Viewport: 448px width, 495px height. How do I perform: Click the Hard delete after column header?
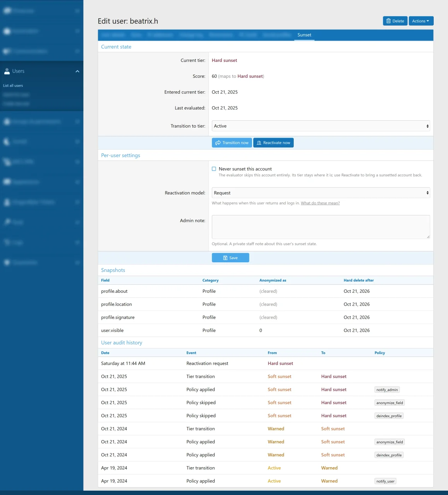359,280
